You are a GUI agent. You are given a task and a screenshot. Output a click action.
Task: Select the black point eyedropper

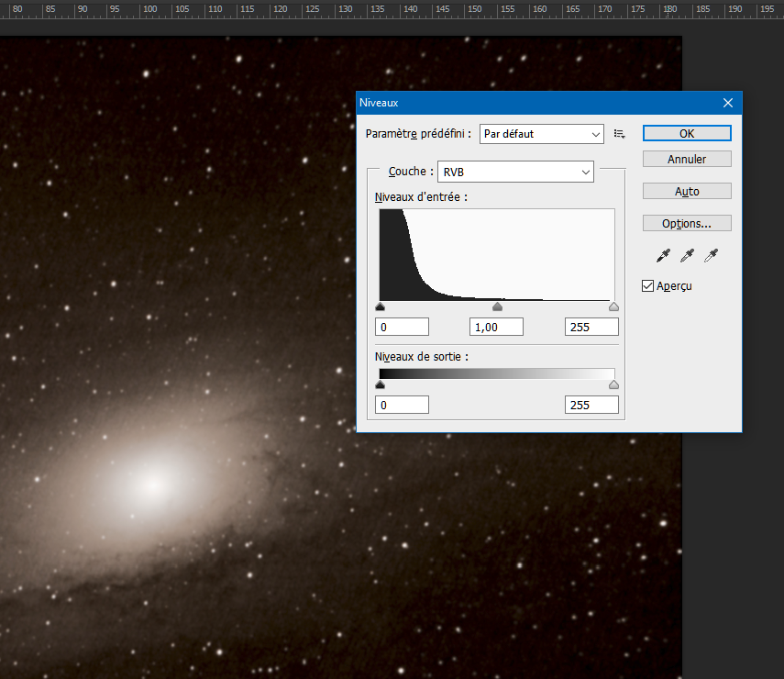click(663, 256)
